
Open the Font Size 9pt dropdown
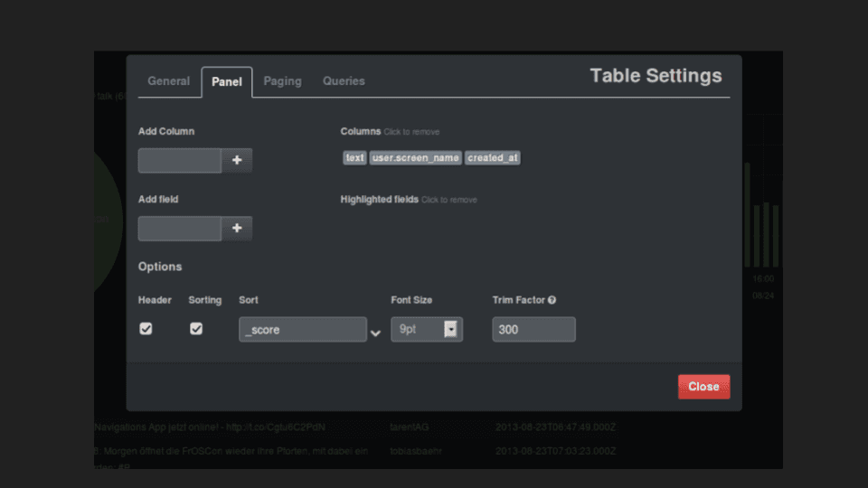[427, 329]
